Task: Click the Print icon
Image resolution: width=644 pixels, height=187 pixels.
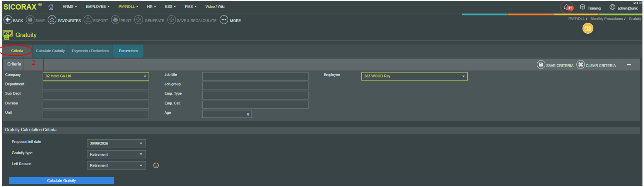Action: [x=115, y=20]
